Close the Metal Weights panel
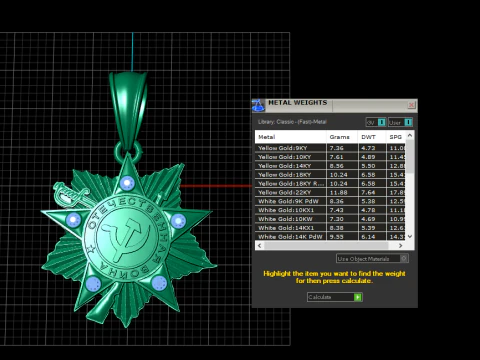The height and width of the screenshot is (360, 480). click(x=411, y=105)
